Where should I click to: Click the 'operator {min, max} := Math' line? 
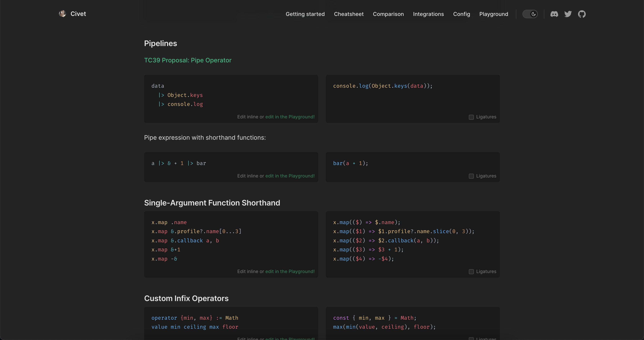click(x=195, y=318)
